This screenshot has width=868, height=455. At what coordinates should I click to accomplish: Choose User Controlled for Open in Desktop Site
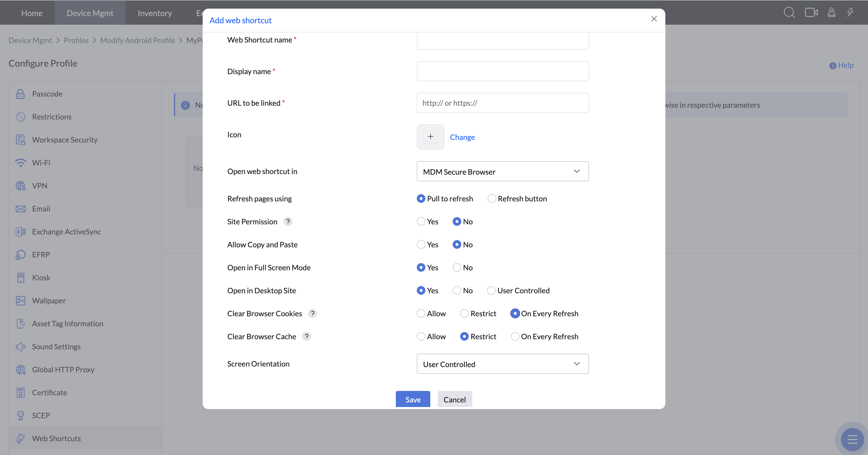click(491, 290)
